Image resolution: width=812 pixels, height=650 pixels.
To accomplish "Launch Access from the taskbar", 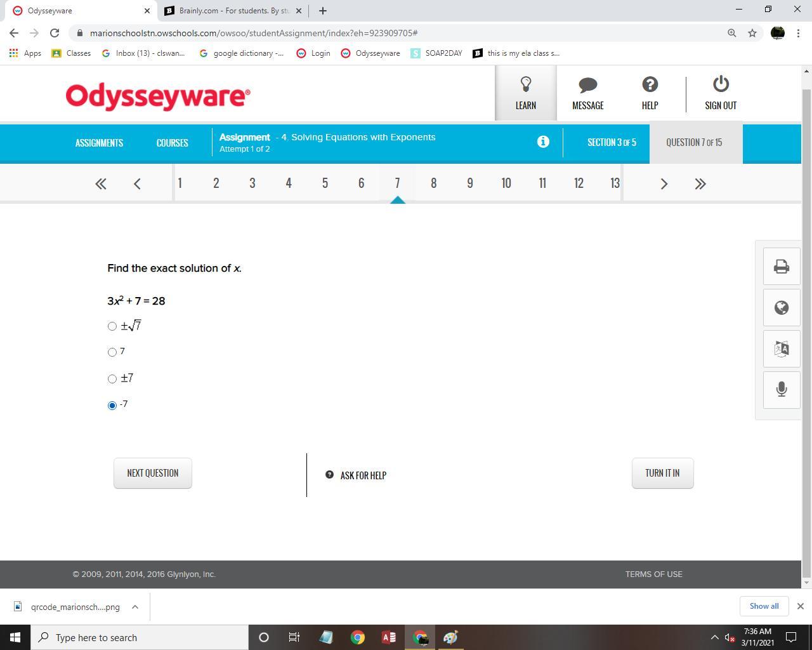I will click(x=389, y=637).
